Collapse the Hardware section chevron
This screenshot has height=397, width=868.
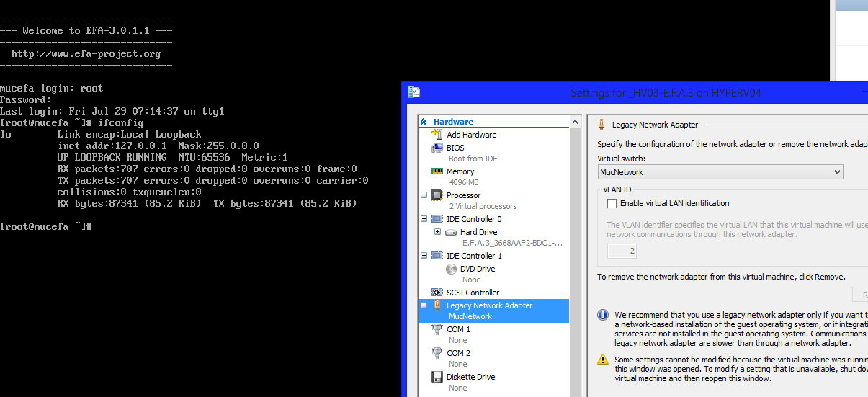(424, 122)
